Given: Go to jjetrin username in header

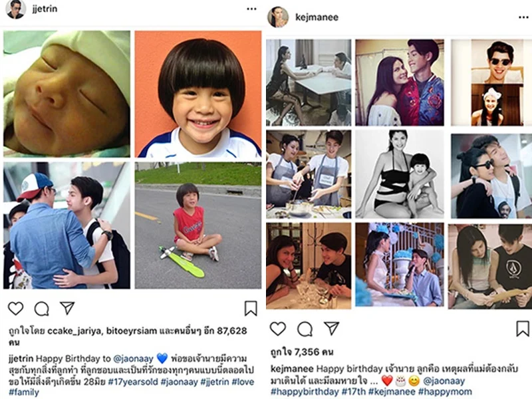Looking at the screenshot, I should tap(45, 9).
